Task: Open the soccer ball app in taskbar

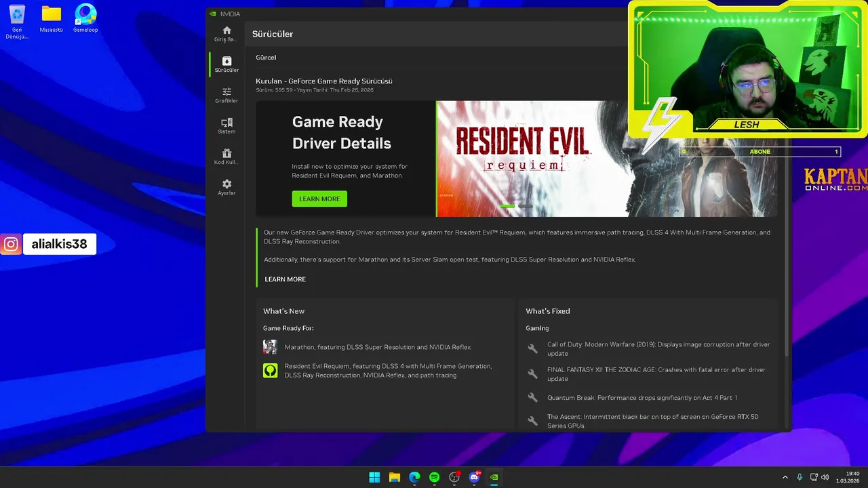Action: pyautogui.click(x=454, y=477)
